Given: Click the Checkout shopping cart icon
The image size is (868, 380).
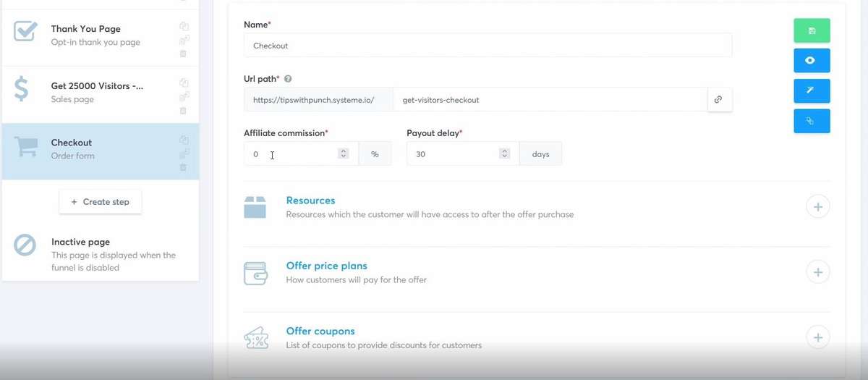Looking at the screenshot, I should [26, 147].
